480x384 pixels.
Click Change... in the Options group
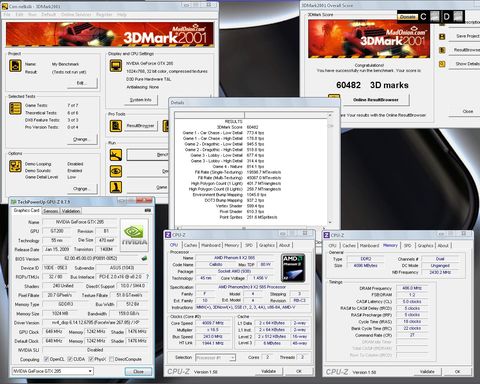(x=82, y=188)
